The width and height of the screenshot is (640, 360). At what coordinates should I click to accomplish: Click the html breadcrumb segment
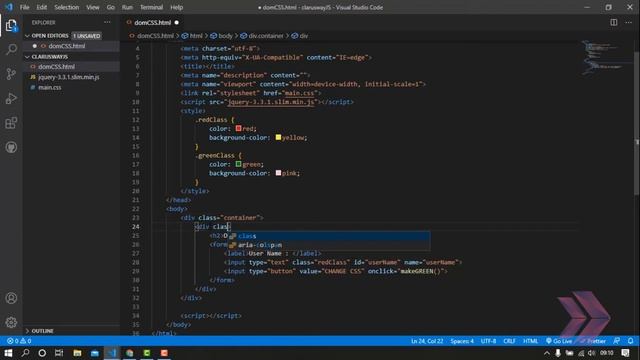click(x=192, y=36)
